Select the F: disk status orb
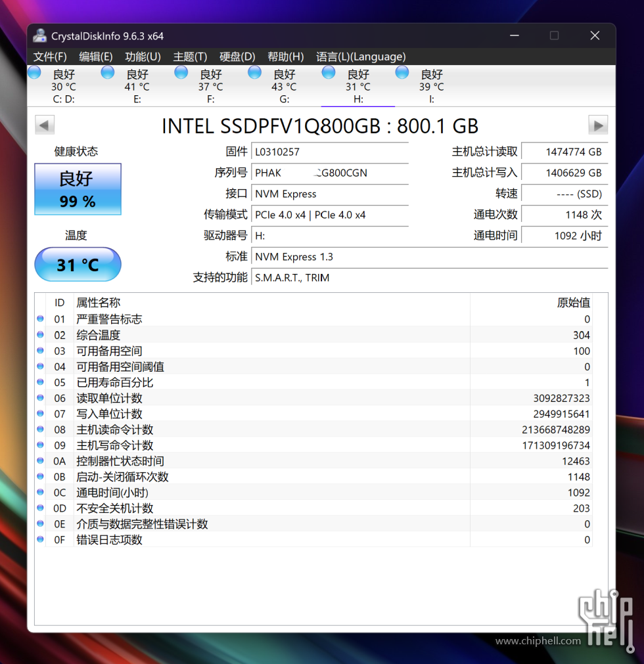 pos(181,72)
